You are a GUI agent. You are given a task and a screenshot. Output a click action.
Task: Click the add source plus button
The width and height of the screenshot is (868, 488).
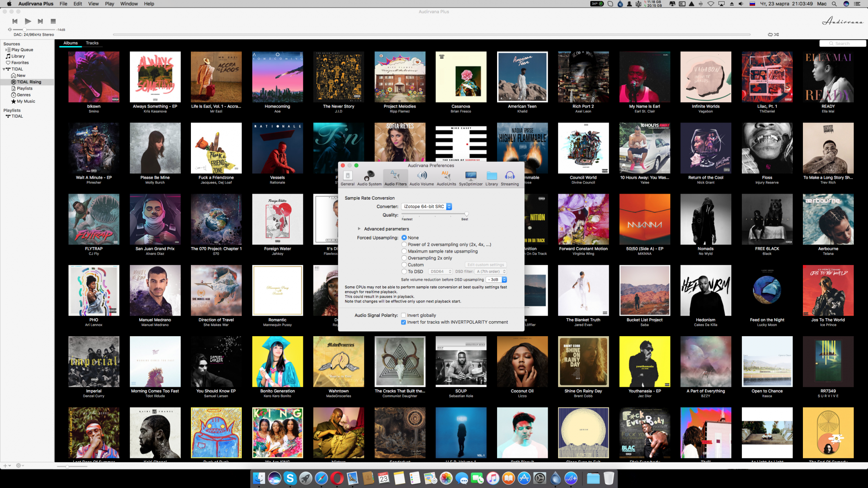click(x=5, y=466)
